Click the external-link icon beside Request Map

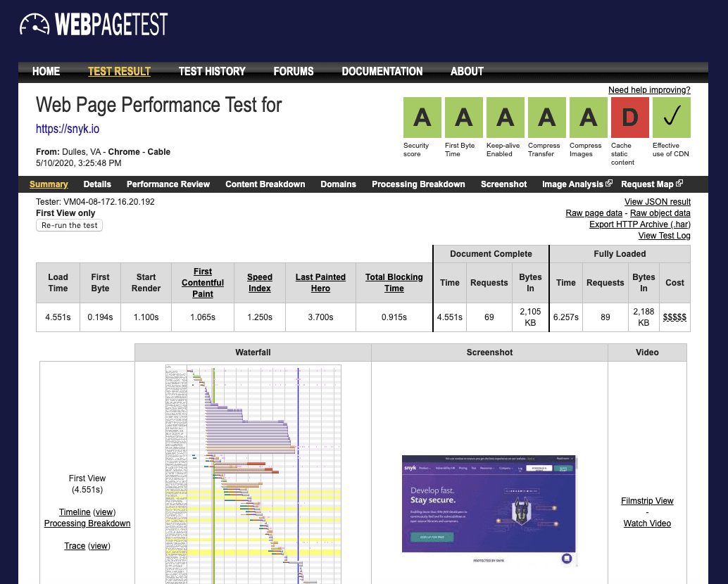click(x=679, y=183)
